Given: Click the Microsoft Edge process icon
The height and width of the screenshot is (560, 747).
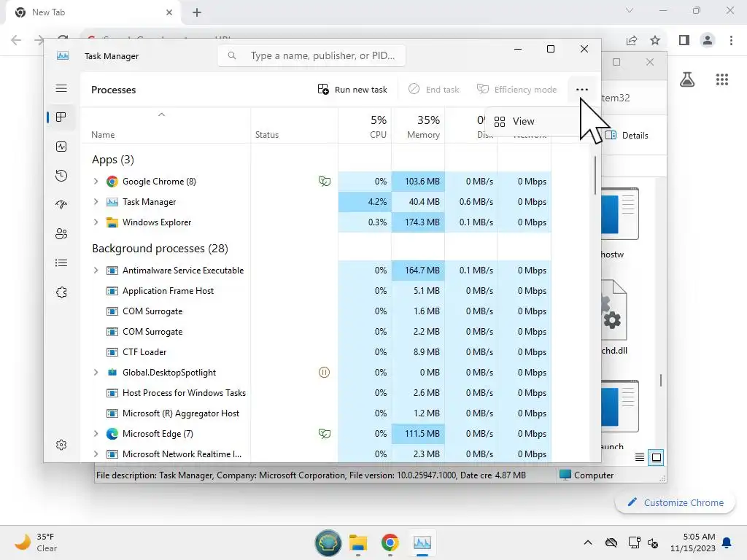Looking at the screenshot, I should pos(112,434).
